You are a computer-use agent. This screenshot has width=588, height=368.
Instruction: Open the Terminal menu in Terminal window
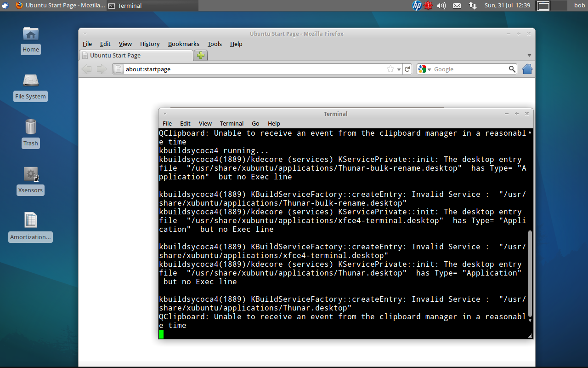point(232,123)
